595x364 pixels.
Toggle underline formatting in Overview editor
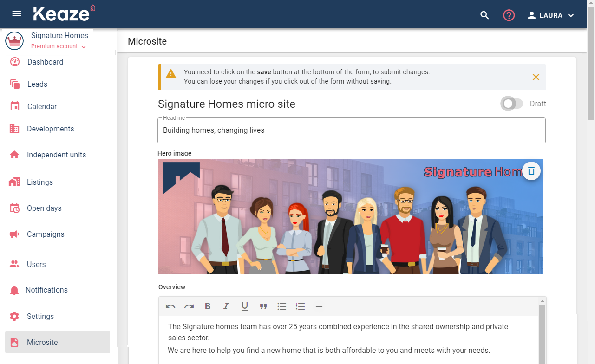click(245, 306)
